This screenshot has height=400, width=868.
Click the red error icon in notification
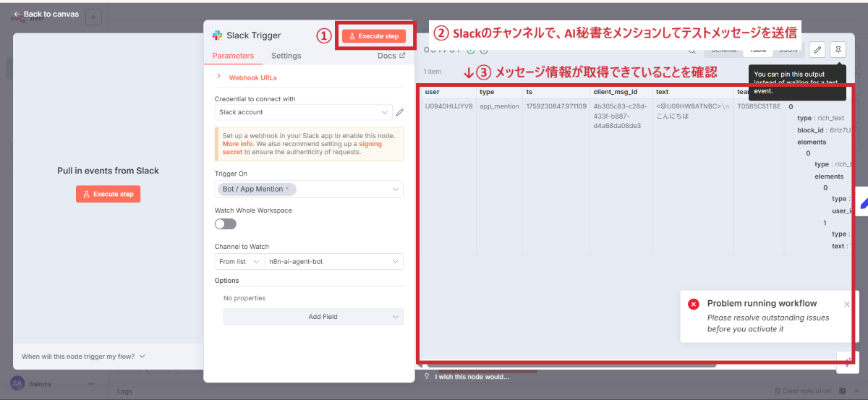(694, 304)
